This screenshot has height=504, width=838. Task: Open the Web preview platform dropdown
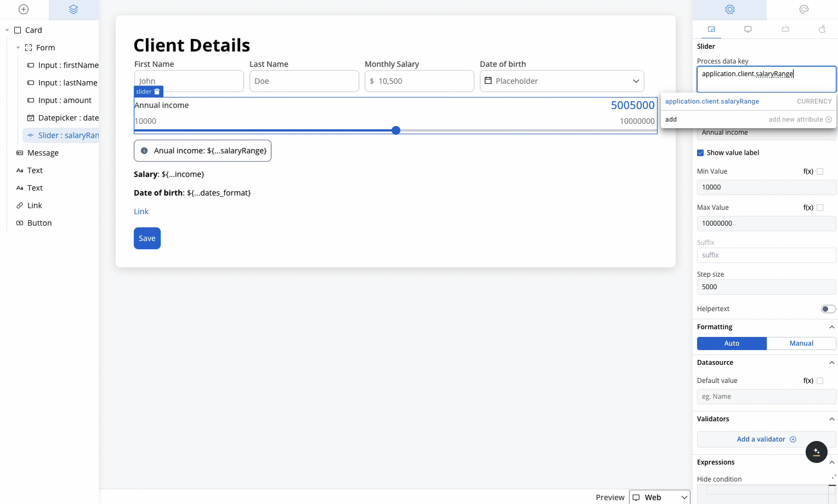(659, 497)
